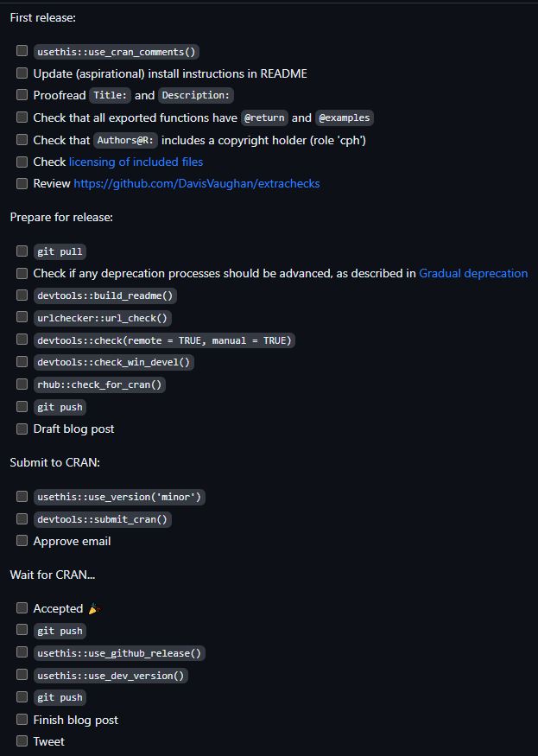Image resolution: width=538 pixels, height=756 pixels.
Task: Tick the README install instructions checkbox
Action: pyautogui.click(x=22, y=73)
